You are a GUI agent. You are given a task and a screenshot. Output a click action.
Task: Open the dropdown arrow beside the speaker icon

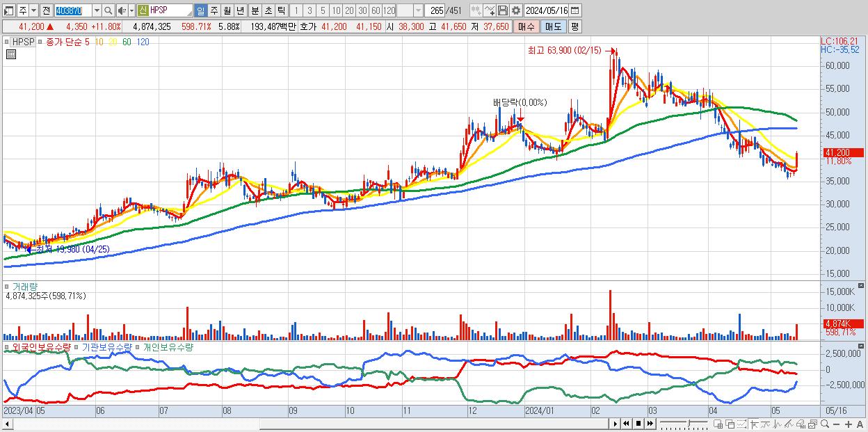pyautogui.click(x=131, y=11)
